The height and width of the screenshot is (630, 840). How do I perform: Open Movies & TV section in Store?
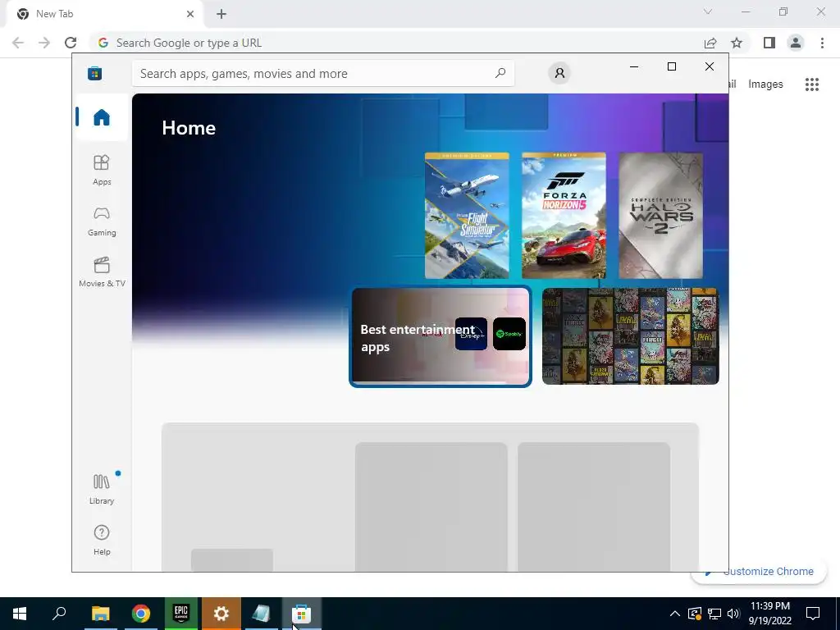tap(101, 272)
